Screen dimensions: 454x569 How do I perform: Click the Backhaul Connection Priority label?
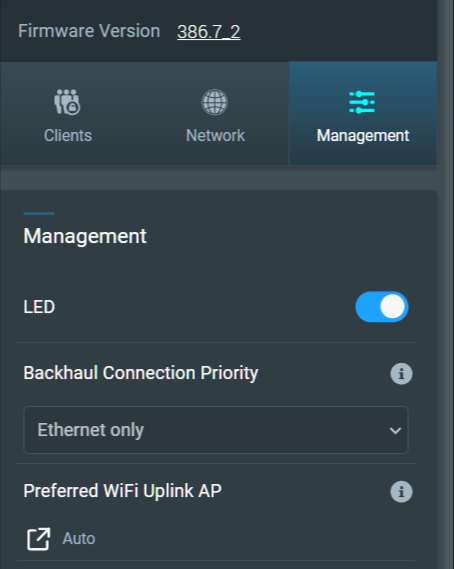pos(141,373)
